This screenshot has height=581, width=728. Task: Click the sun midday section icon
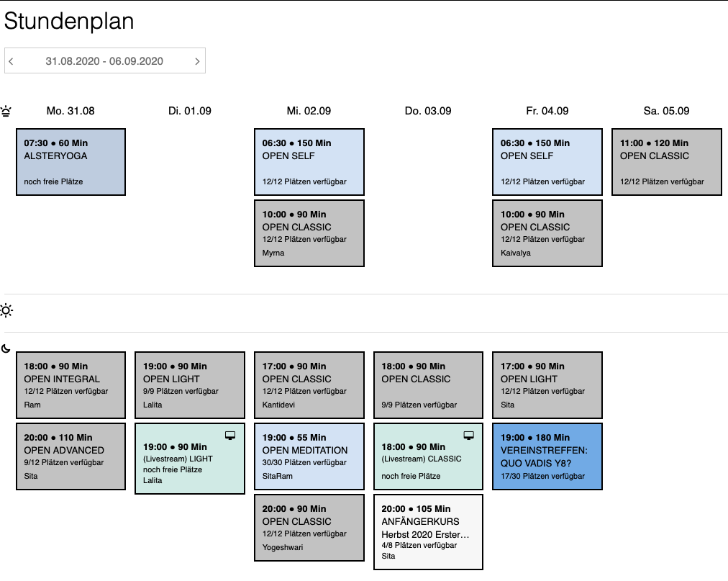(x=6, y=311)
